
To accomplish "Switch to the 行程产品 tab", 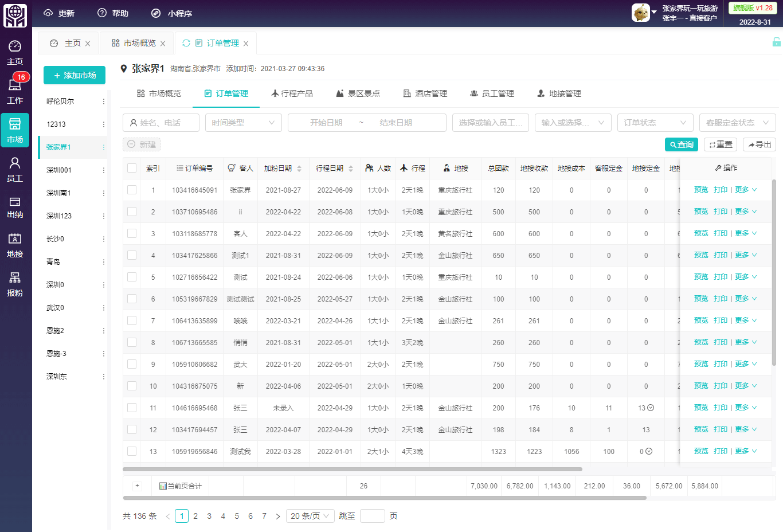I will pos(292,93).
